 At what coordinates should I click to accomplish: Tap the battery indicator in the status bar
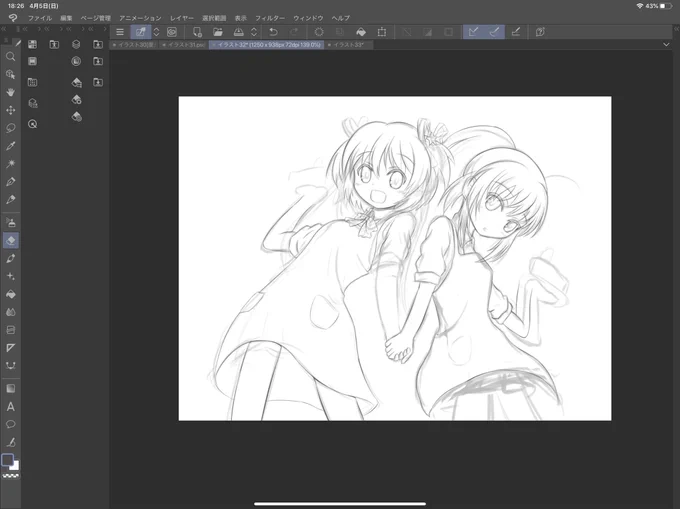666,6
